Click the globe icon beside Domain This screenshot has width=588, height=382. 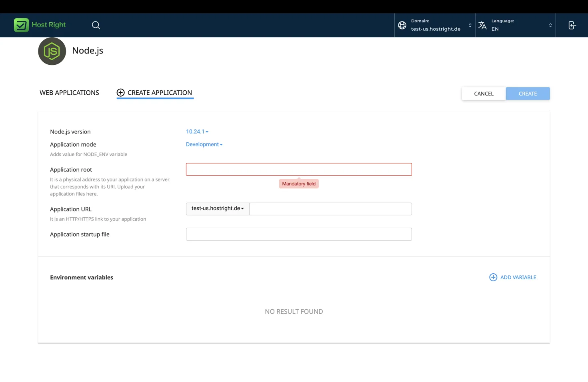point(402,25)
